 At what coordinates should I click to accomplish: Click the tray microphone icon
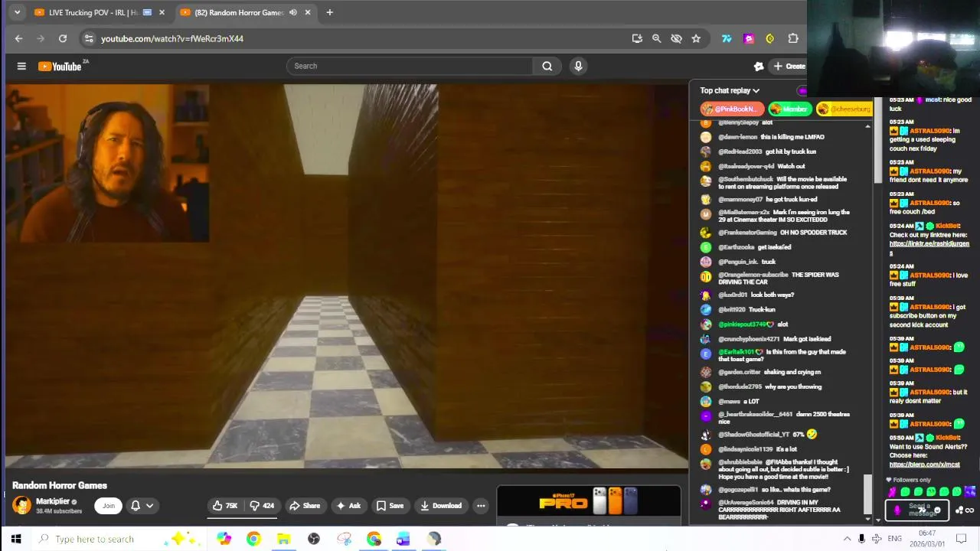click(862, 539)
